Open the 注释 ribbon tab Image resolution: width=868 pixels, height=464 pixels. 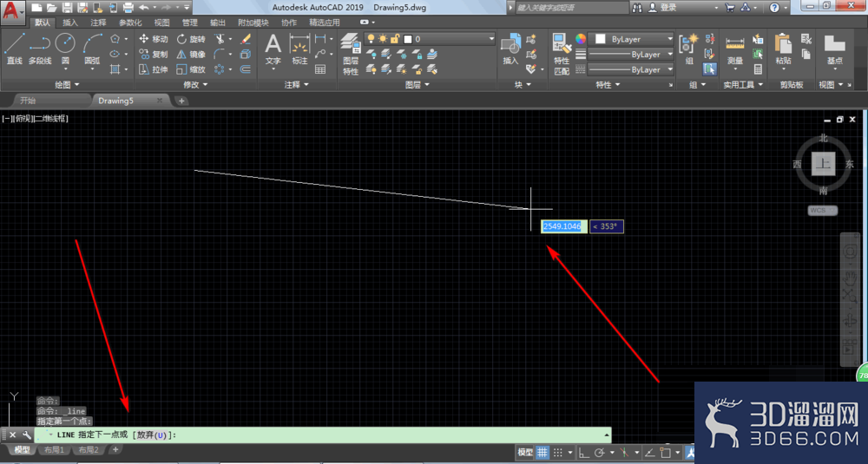tap(99, 23)
